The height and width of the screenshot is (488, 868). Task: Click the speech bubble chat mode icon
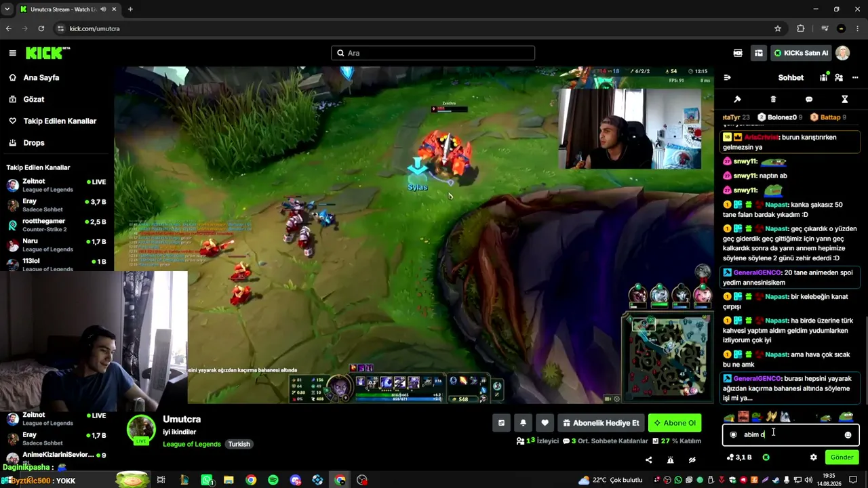click(809, 100)
